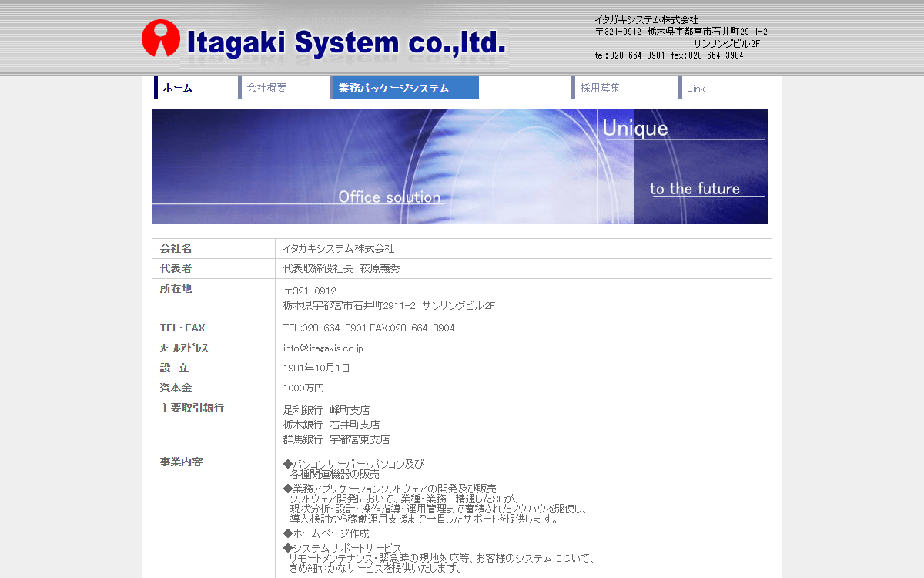Select the 事業内容 row label
Image resolution: width=924 pixels, height=578 pixels.
click(x=181, y=462)
